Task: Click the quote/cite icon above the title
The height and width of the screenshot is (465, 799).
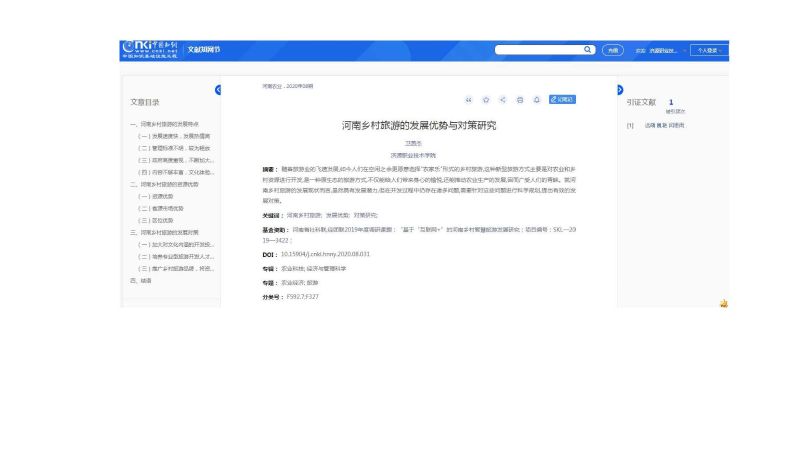Action: 469,100
